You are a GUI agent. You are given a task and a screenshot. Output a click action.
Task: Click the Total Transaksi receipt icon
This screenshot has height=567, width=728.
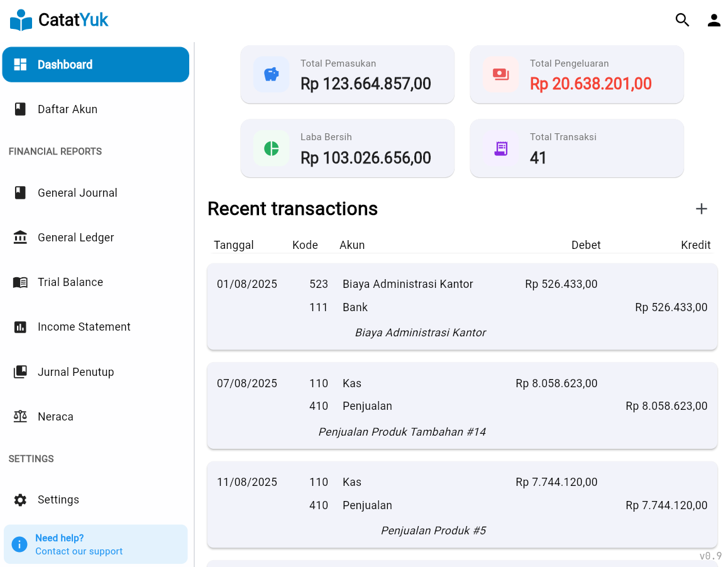[500, 148]
